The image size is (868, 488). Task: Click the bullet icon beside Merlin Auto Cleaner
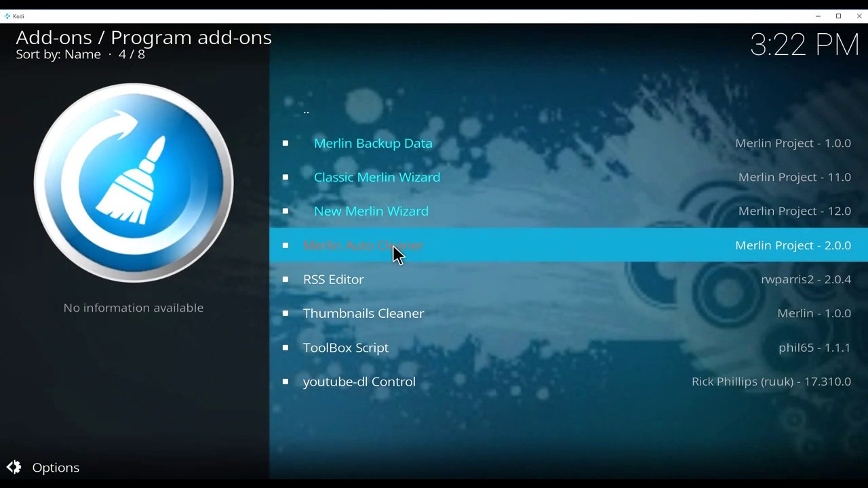click(285, 245)
